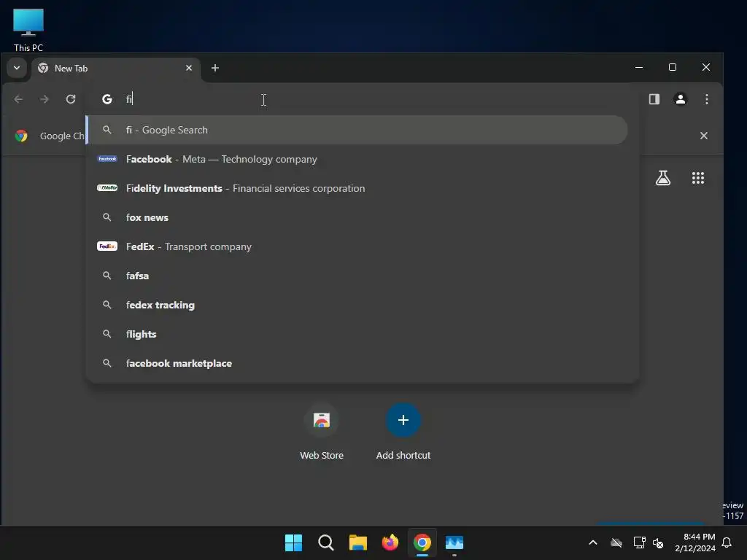
Task: Close the New Tab tab
Action: click(x=189, y=68)
